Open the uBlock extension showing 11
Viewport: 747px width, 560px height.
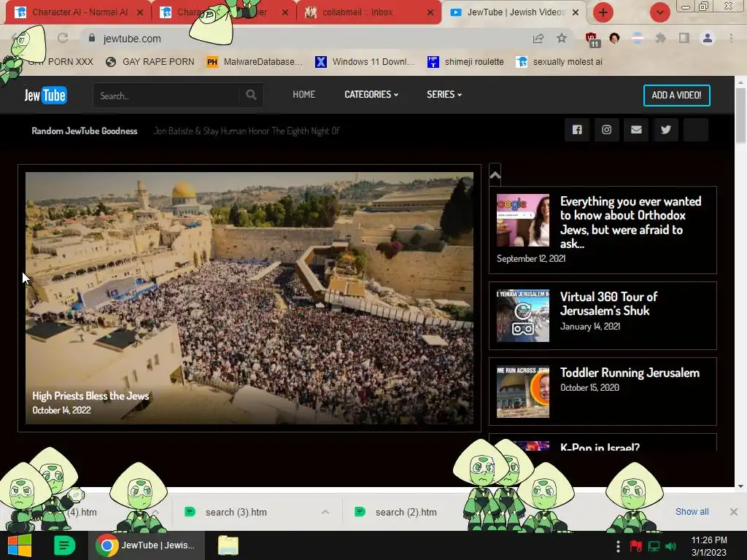point(592,39)
